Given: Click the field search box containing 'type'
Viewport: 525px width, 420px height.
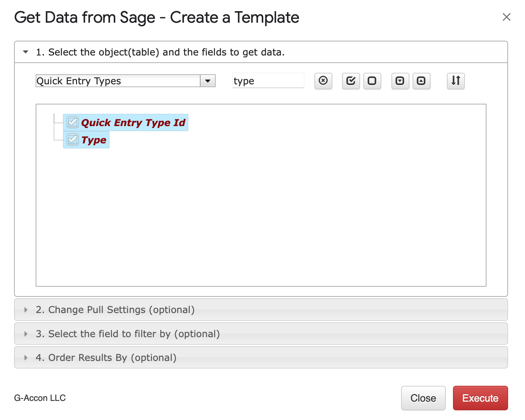Looking at the screenshot, I should [x=268, y=81].
